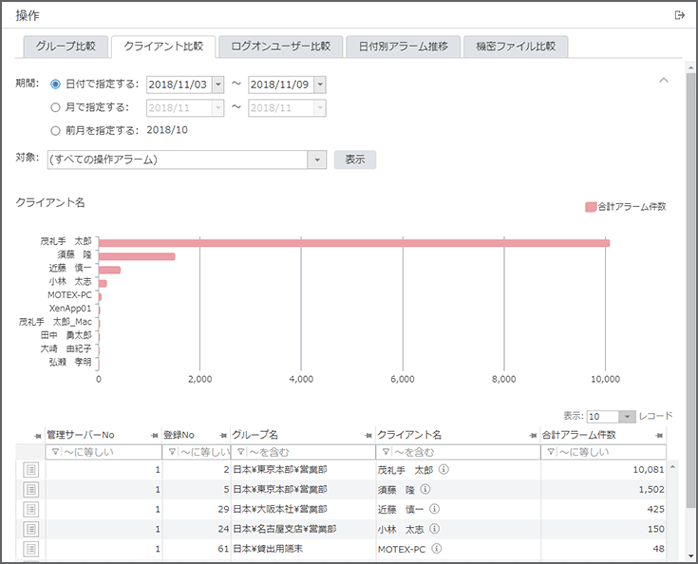This screenshot has height=564, width=698.
Task: Click the logout icon at top right
Action: coord(679,16)
